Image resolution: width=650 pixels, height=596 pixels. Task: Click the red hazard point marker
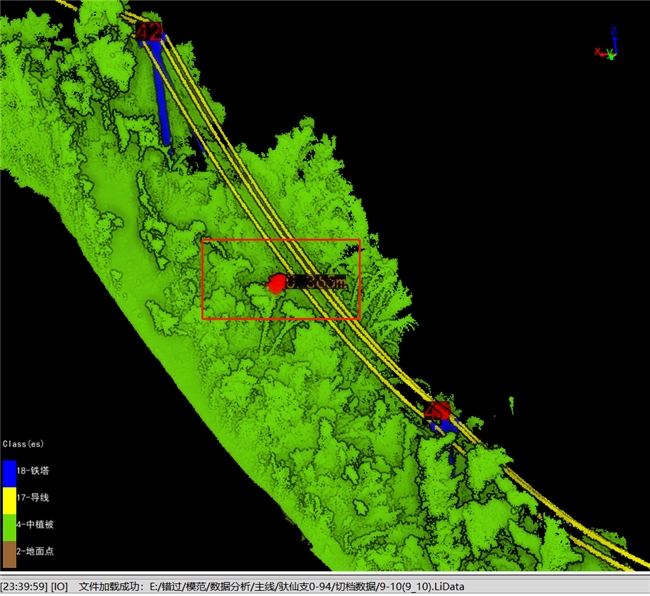(x=277, y=283)
